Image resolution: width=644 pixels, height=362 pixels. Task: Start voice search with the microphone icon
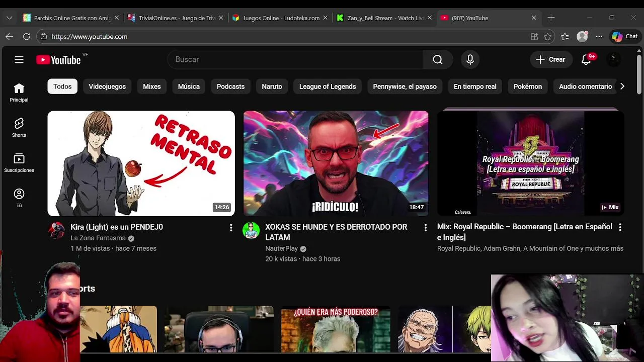pyautogui.click(x=470, y=59)
